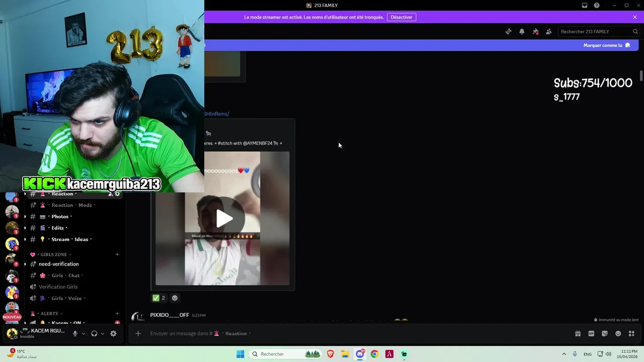The height and width of the screenshot is (362, 644).
Task: Click the search magnifier icon
Action: [x=635, y=31]
